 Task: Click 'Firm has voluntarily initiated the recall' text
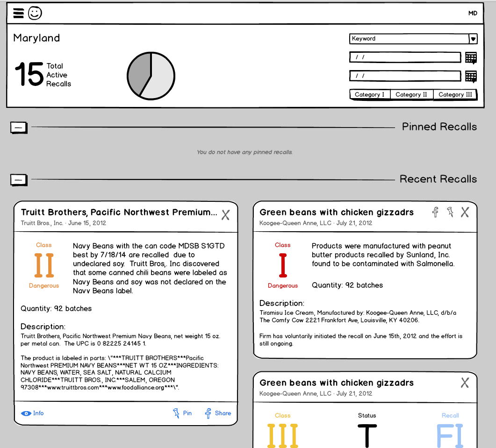(360, 340)
